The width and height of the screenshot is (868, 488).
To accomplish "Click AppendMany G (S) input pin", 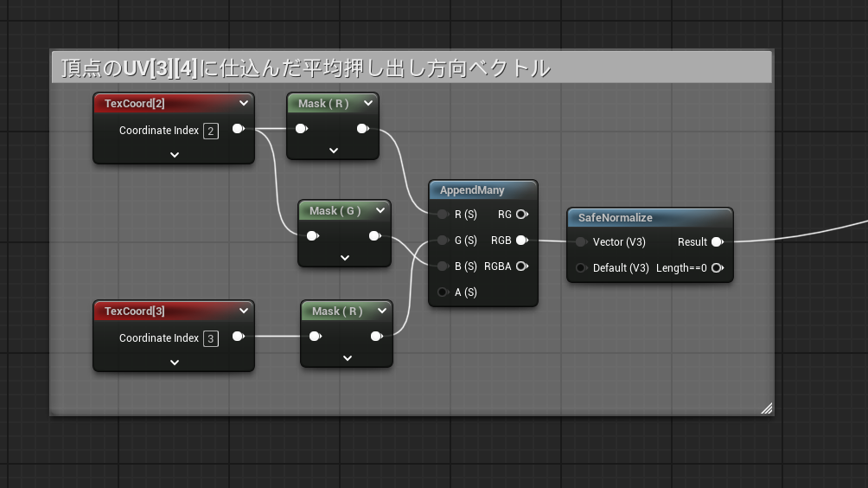I will (x=443, y=241).
